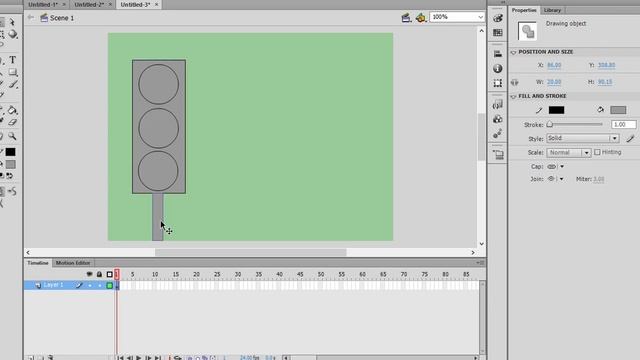The height and width of the screenshot is (360, 640).
Task: Click the Scene 1 breadcrumb
Action: 62,18
